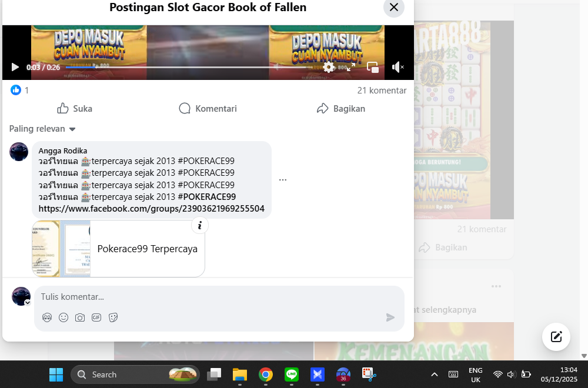Image resolution: width=588 pixels, height=388 pixels.
Task: Open the video settings gear
Action: (x=329, y=67)
